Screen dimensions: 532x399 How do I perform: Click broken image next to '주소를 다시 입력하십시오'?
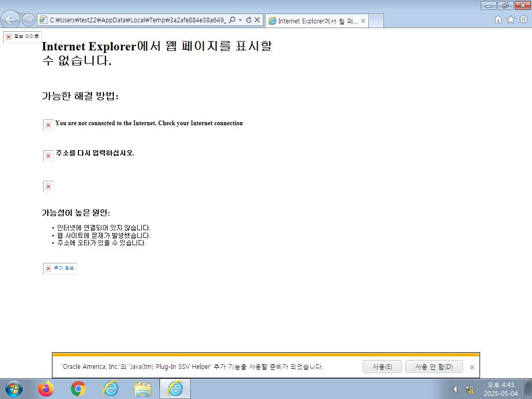tap(48, 156)
